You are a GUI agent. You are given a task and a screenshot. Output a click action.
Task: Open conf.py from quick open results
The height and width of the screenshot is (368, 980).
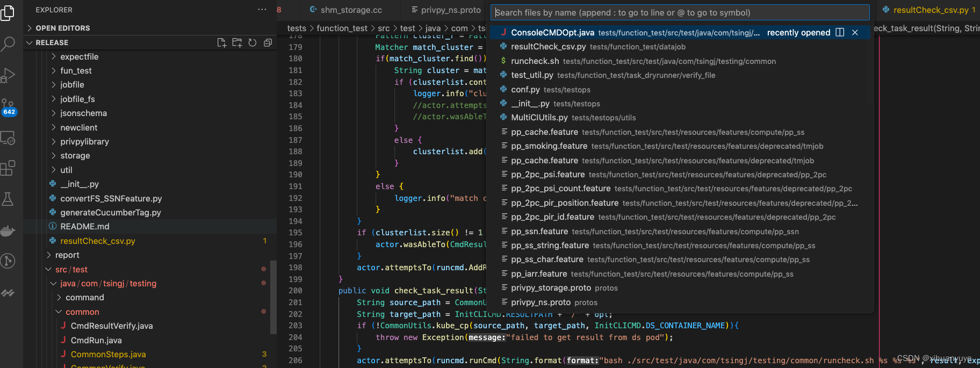(x=680, y=90)
